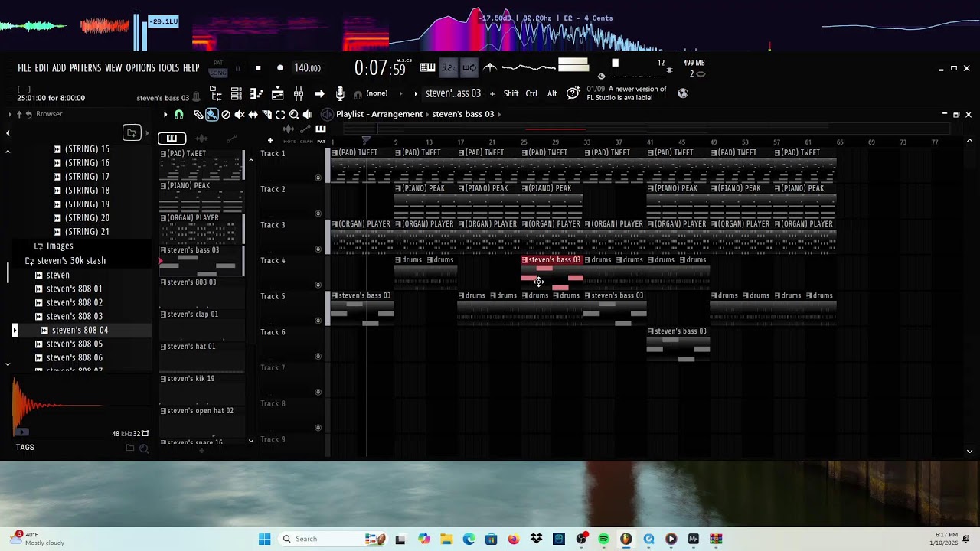Screen dimensions: 980x551
Task: Click the Ctrl modifier button
Action: [531, 93]
